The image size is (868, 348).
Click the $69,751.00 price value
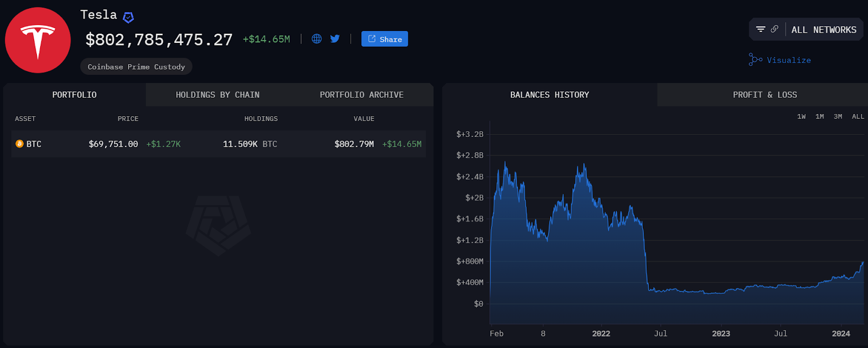(113, 144)
